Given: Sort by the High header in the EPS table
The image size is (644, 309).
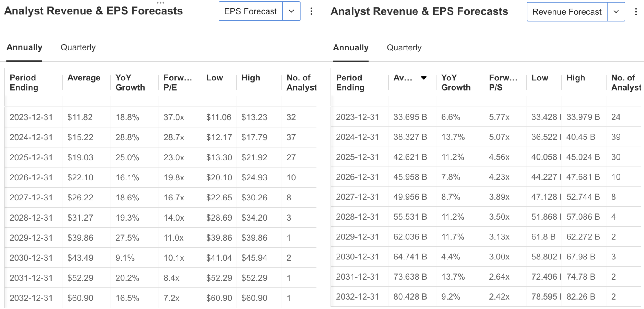Looking at the screenshot, I should [x=251, y=78].
